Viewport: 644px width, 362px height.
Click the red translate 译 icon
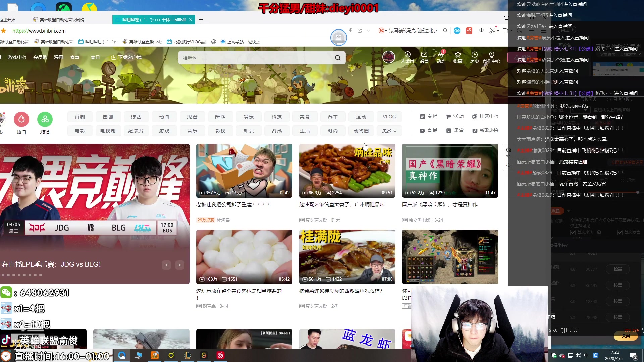coord(469,31)
